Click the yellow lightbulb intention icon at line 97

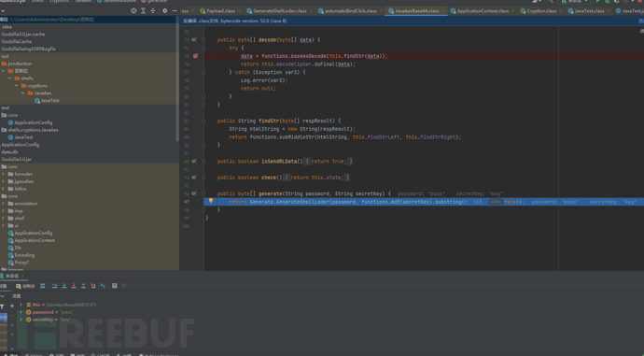click(x=211, y=201)
